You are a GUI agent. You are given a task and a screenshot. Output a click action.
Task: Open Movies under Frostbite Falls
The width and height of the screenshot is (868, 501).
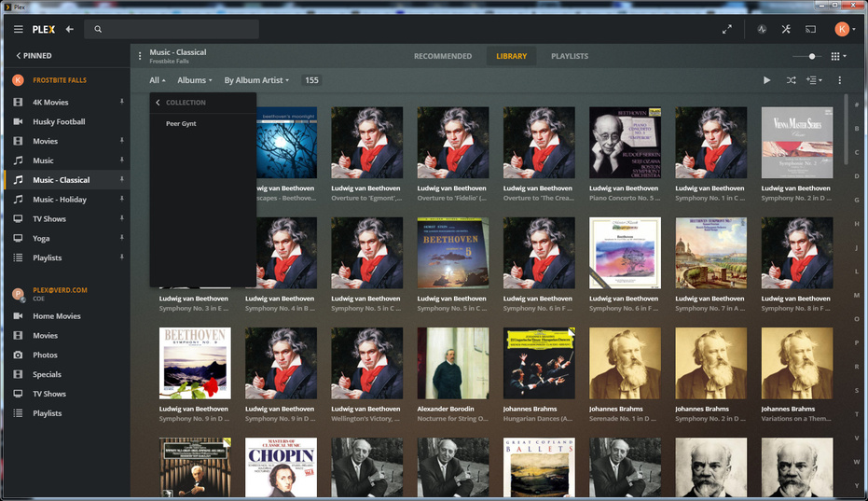tap(45, 141)
